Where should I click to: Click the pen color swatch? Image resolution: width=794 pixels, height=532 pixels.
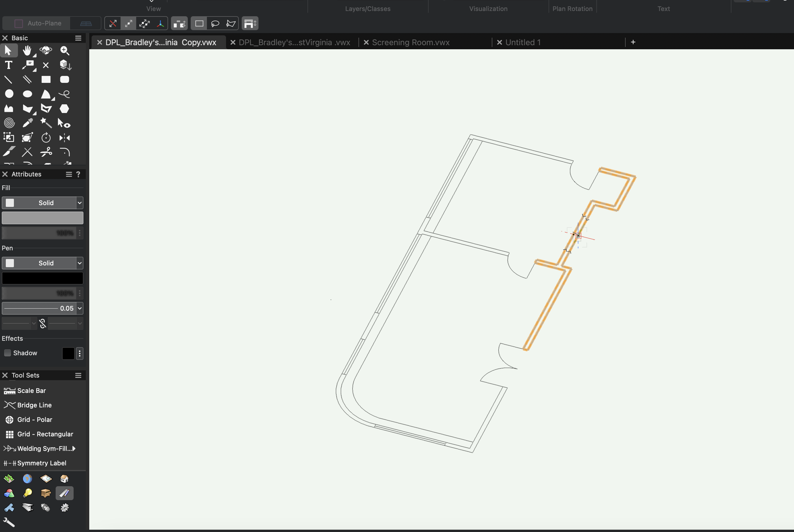[42, 278]
